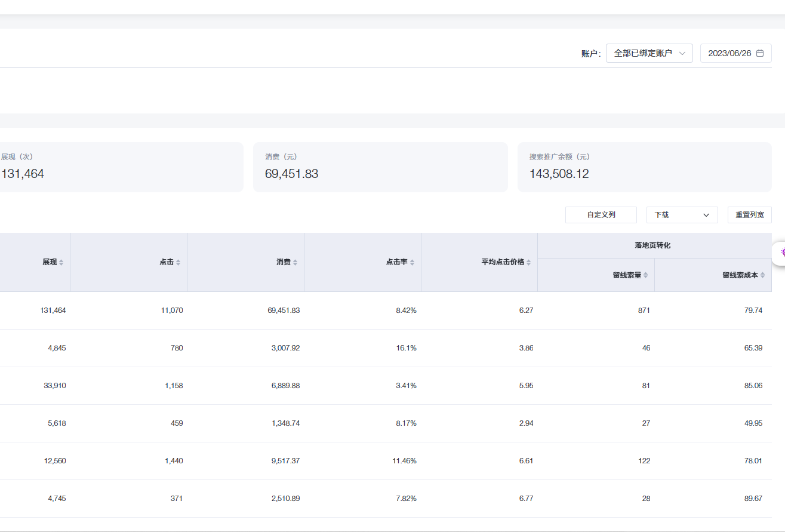Screen dimensions: 785x532
Task: Click table cell 8.42%
Action: point(407,310)
